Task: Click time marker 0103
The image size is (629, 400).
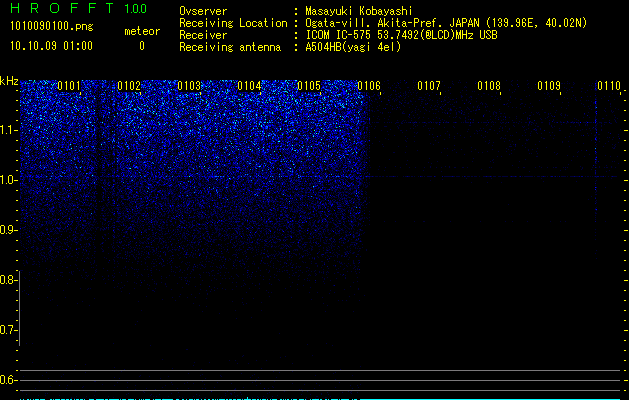Action: point(189,86)
